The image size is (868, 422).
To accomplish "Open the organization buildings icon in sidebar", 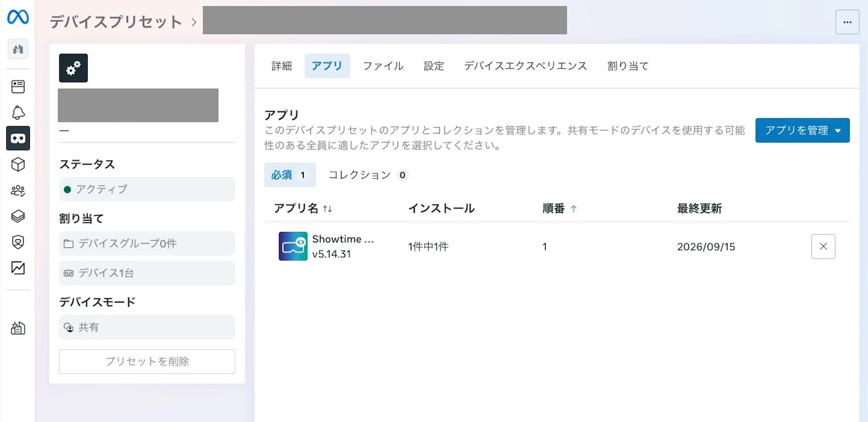I will pos(18,49).
